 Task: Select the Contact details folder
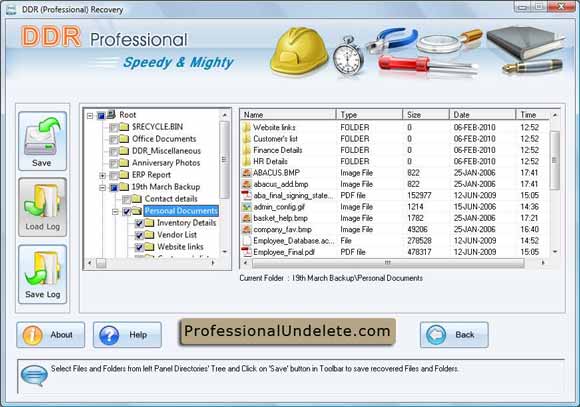[171, 199]
